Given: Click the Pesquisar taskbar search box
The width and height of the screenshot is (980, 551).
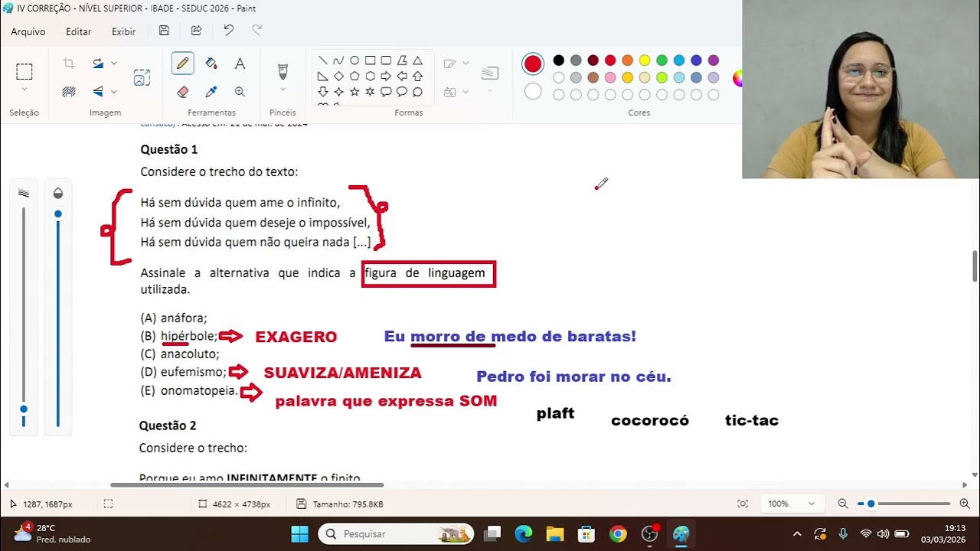Looking at the screenshot, I should 395,533.
